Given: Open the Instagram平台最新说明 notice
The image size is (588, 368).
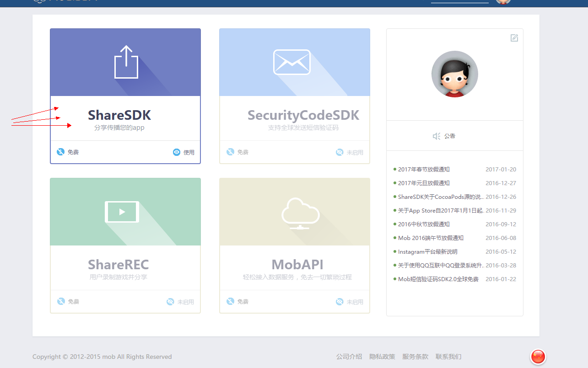Looking at the screenshot, I should click(x=427, y=252).
